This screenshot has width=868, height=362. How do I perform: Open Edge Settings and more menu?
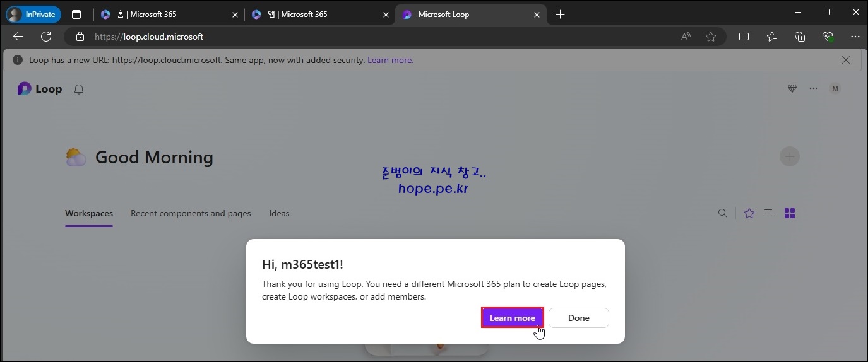tap(855, 37)
